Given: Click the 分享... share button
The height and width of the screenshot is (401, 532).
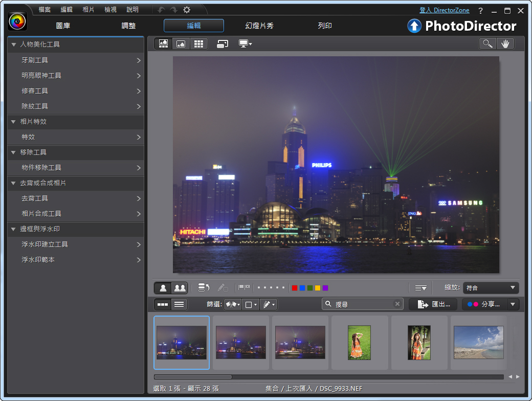Looking at the screenshot, I should (x=484, y=304).
